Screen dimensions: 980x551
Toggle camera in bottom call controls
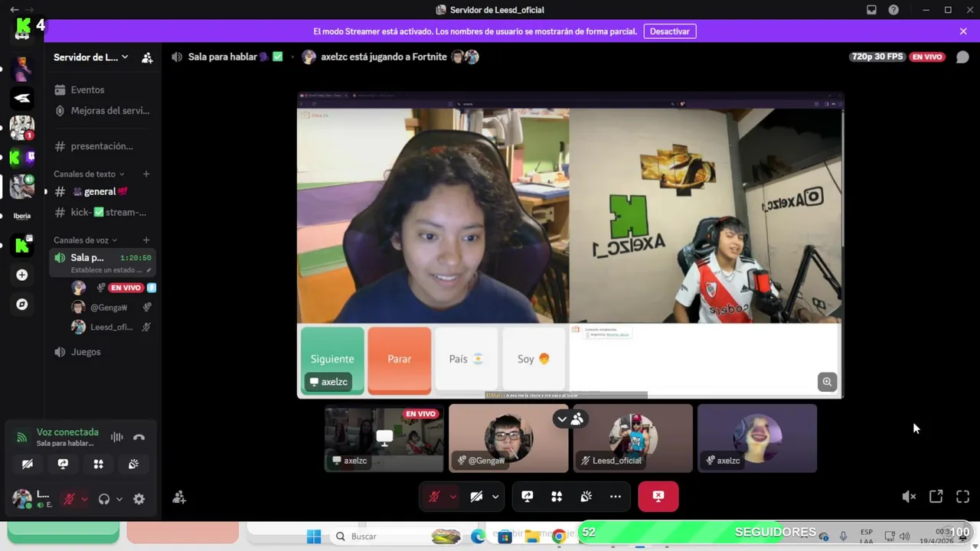(476, 497)
